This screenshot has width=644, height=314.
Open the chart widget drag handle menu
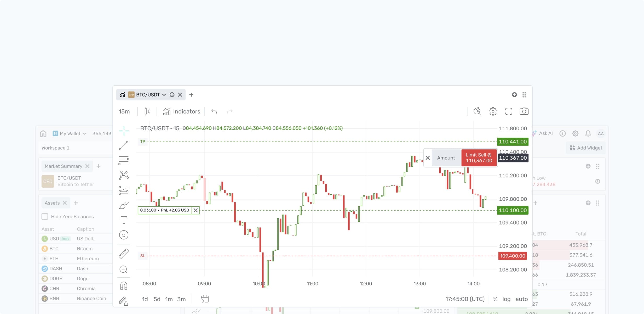pos(524,95)
